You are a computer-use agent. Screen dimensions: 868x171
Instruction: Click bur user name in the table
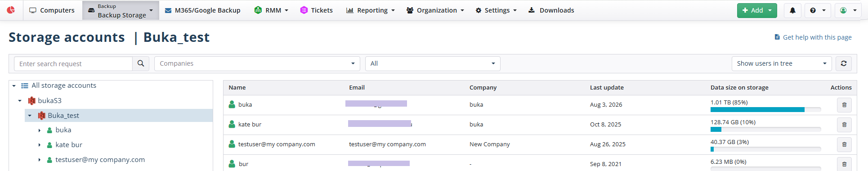(x=243, y=164)
